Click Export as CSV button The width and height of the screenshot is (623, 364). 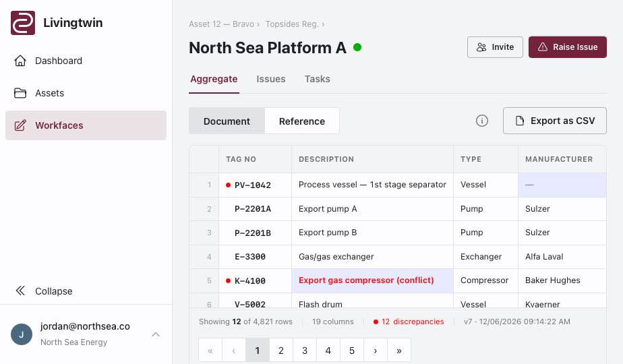[555, 121]
